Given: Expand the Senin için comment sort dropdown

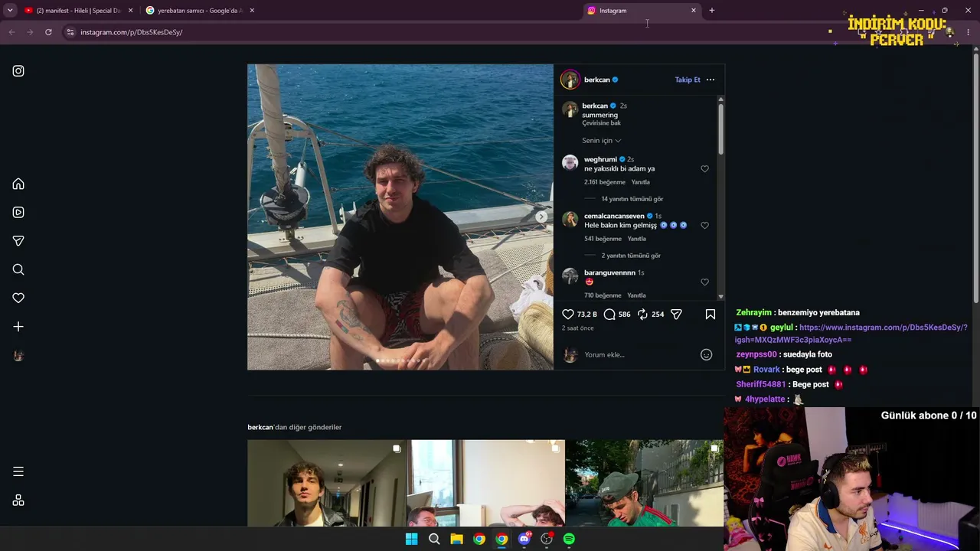Looking at the screenshot, I should pyautogui.click(x=602, y=141).
